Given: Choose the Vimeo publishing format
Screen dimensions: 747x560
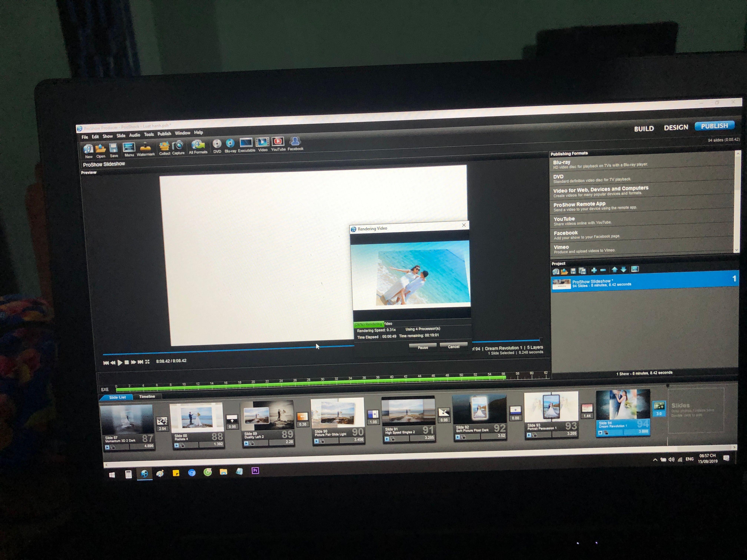Looking at the screenshot, I should click(x=642, y=249).
